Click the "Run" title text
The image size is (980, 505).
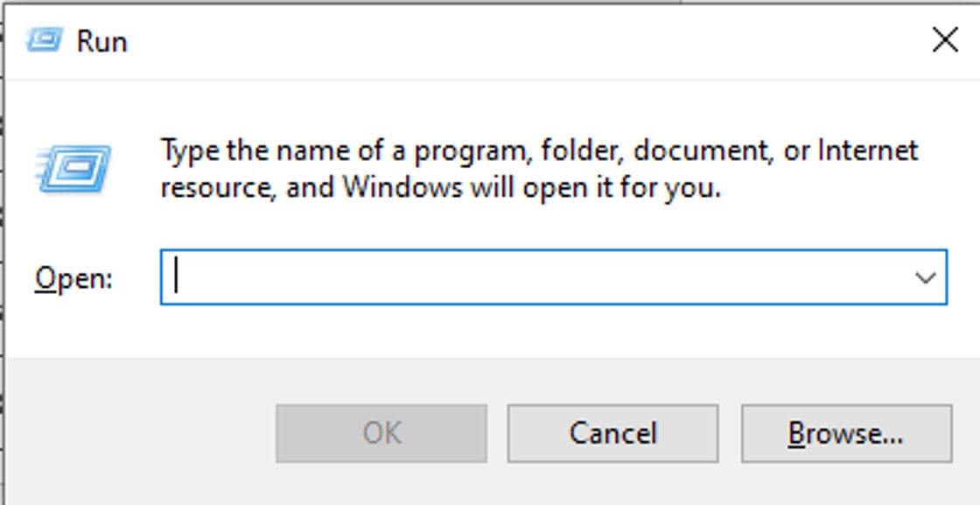[101, 41]
